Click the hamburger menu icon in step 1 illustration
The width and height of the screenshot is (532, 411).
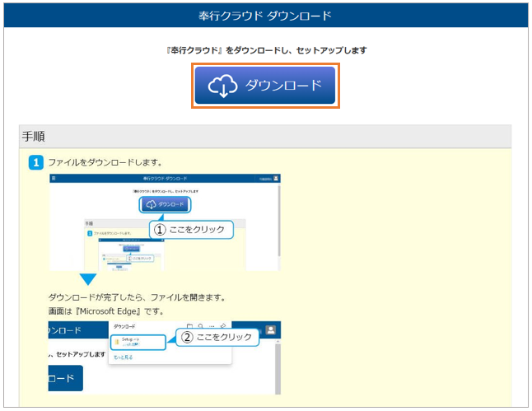click(x=54, y=179)
